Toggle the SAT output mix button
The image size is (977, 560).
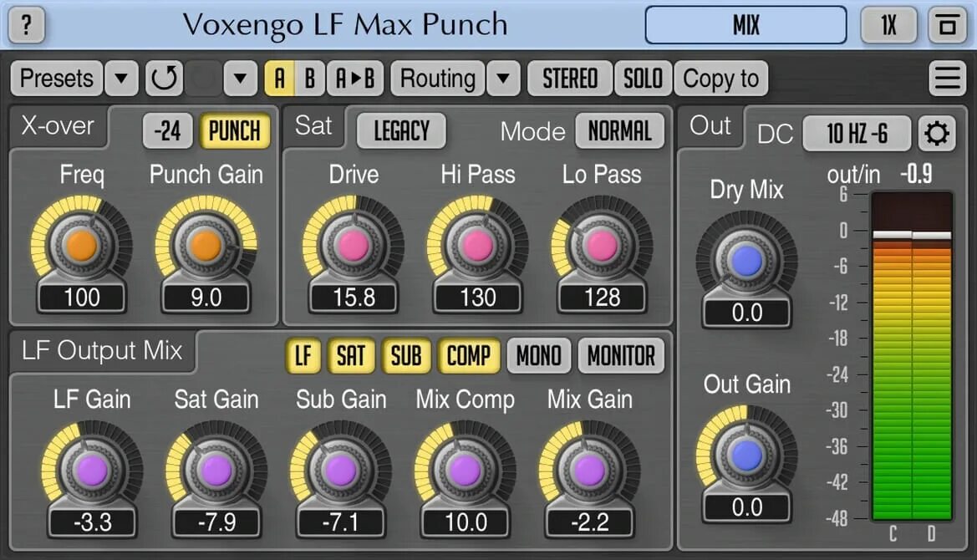tap(351, 356)
